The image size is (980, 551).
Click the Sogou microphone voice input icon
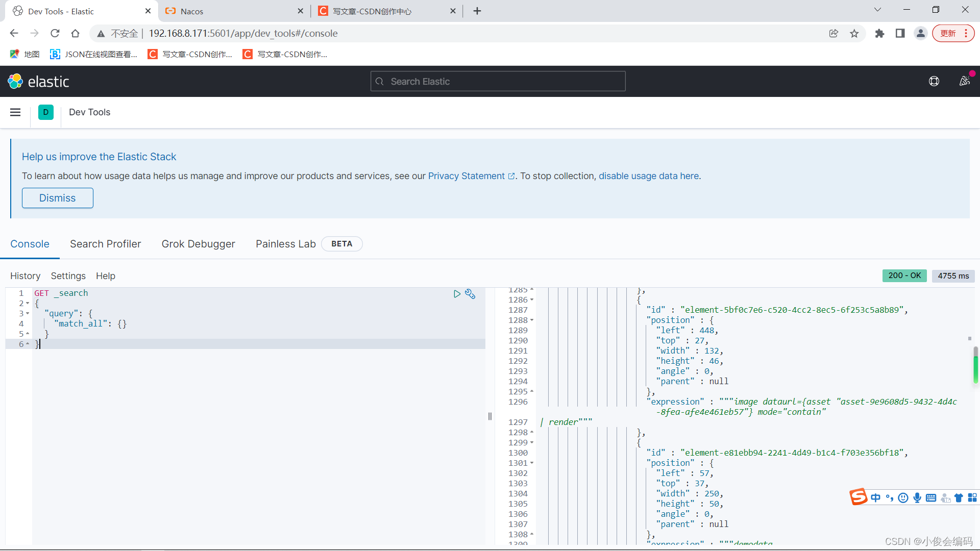tap(917, 497)
